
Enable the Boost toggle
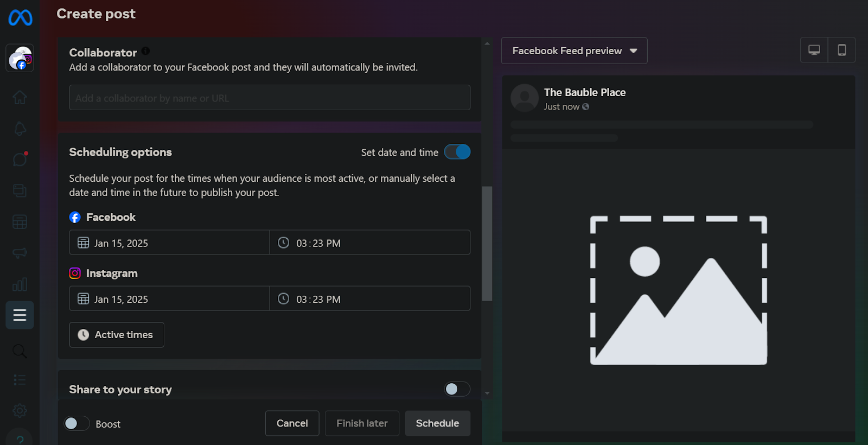tap(76, 423)
